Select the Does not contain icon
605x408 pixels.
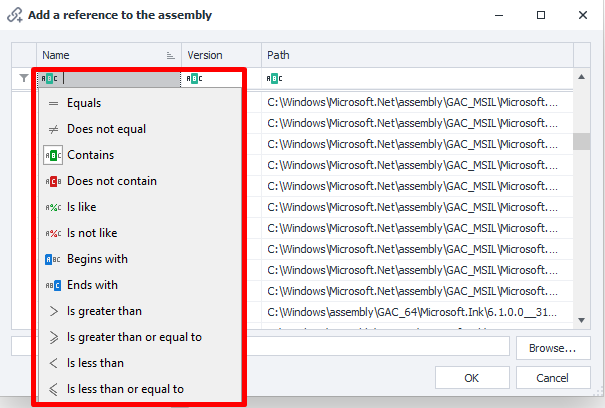tap(54, 181)
